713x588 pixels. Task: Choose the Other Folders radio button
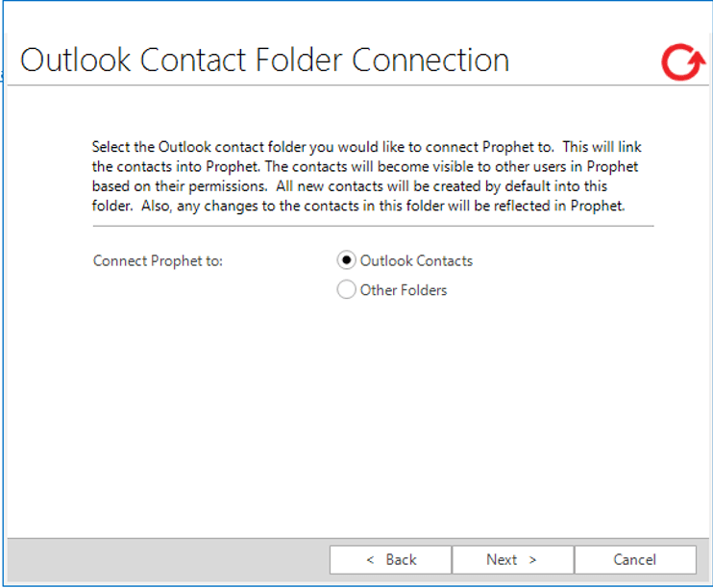pos(346,290)
